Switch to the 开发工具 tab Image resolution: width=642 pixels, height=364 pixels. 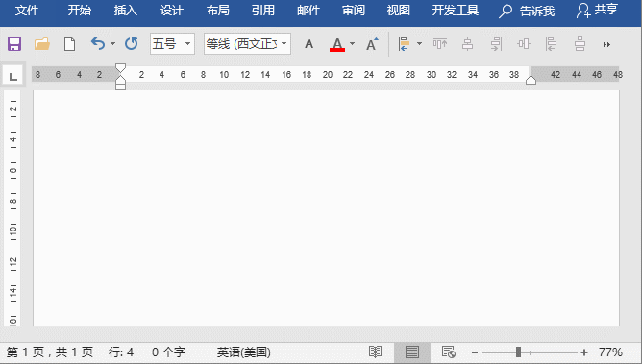click(x=456, y=11)
